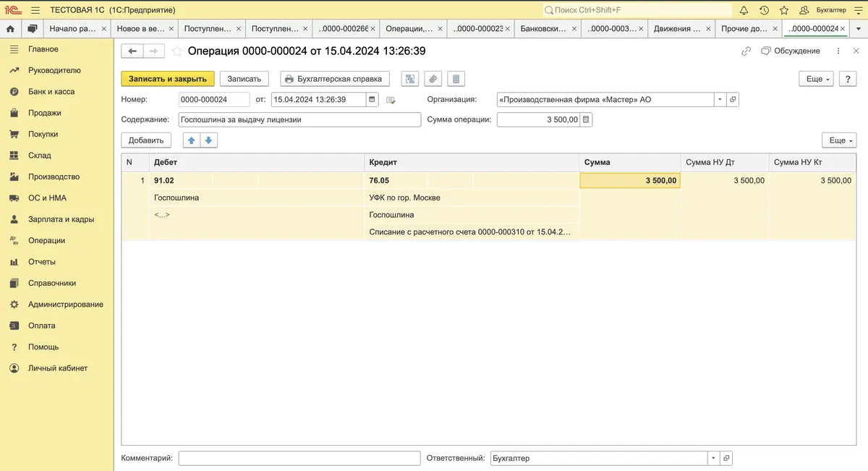
Task: Move row down with blue arrow
Action: click(208, 140)
